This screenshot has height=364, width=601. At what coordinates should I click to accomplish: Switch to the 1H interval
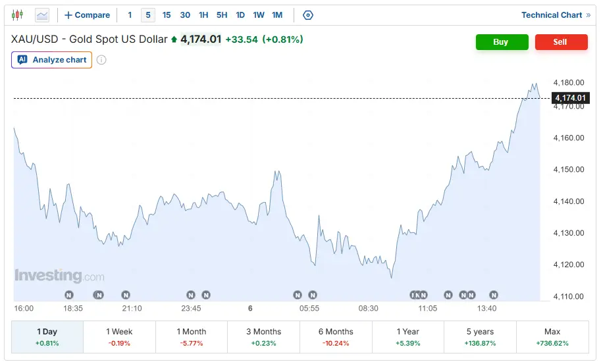pyautogui.click(x=203, y=15)
